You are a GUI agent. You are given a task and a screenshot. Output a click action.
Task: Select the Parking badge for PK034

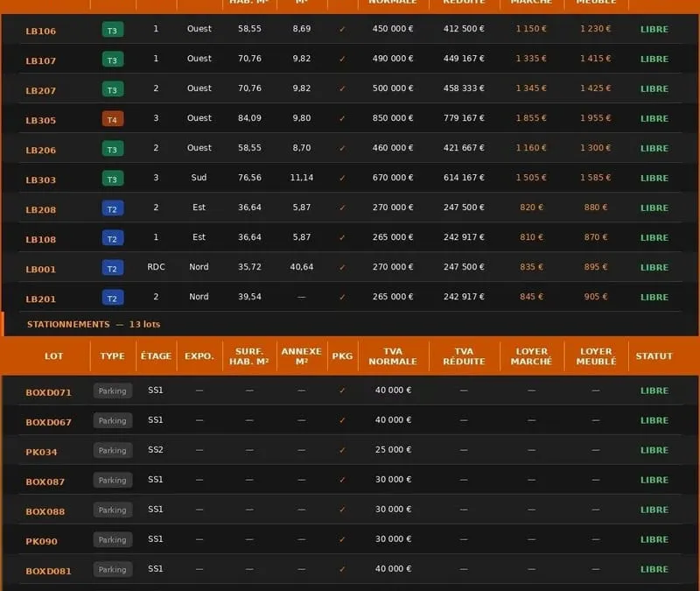(113, 450)
